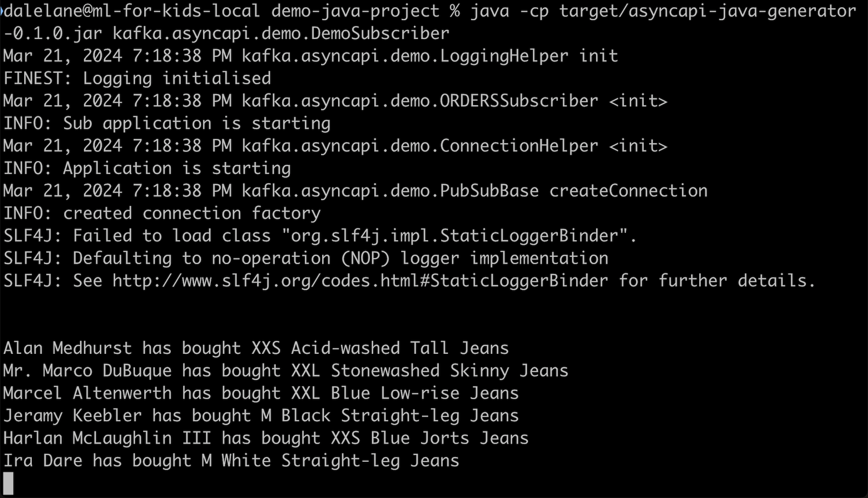Viewport: 868px width, 498px height.
Task: Click the "Jeramy Keebler" order line
Action: click(260, 416)
